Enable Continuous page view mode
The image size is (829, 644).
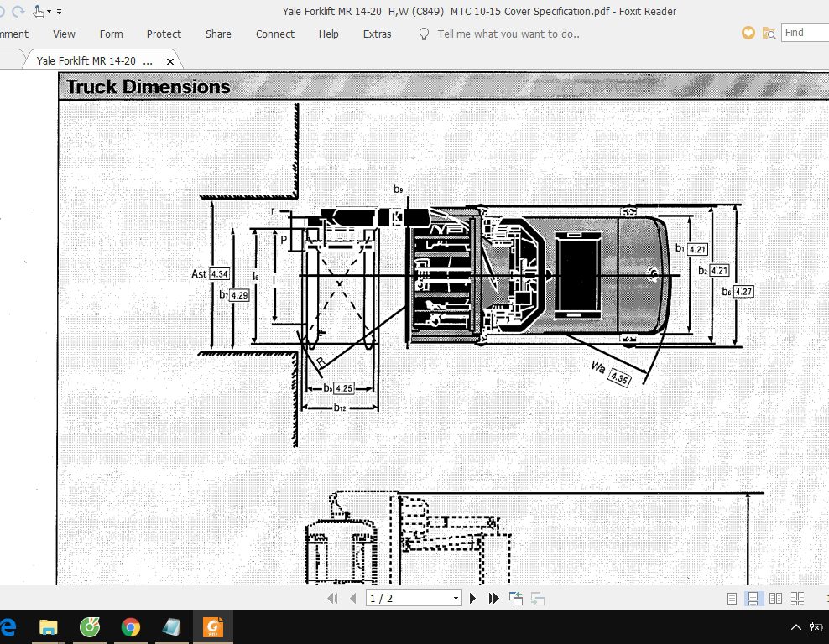click(753, 598)
